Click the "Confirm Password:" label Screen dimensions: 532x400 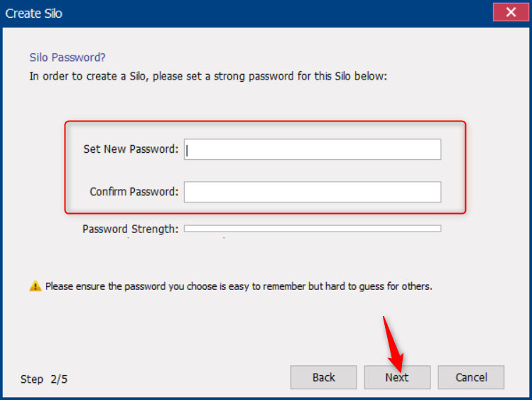pos(134,192)
